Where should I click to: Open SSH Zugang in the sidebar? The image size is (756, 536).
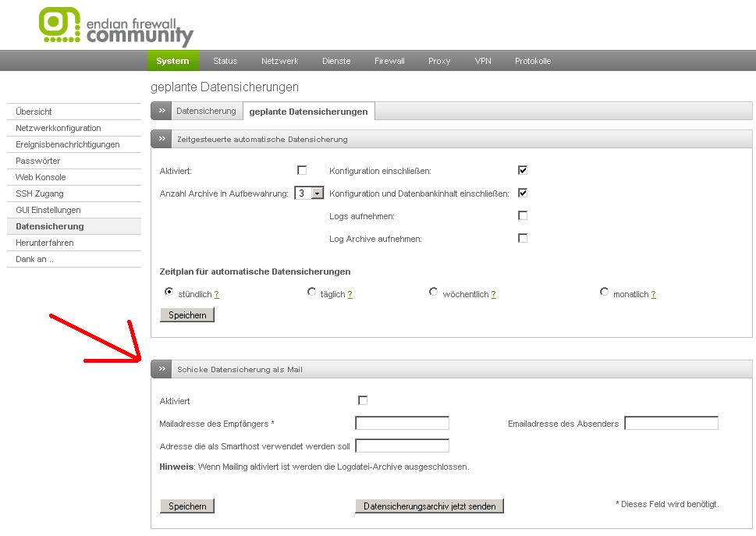point(40,193)
